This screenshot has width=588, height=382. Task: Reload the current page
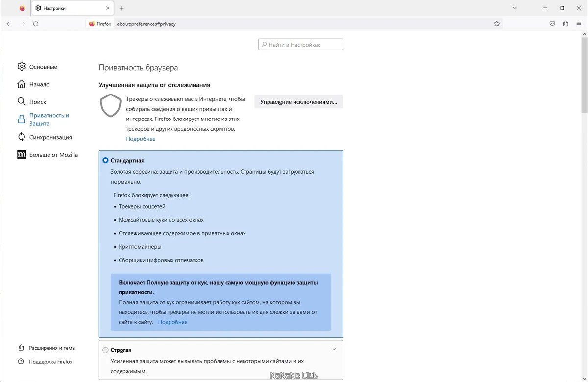point(36,24)
